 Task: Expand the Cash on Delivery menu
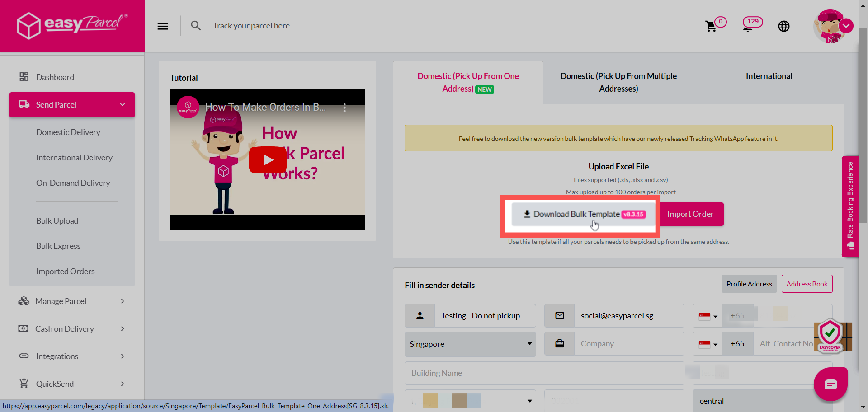[x=123, y=328]
